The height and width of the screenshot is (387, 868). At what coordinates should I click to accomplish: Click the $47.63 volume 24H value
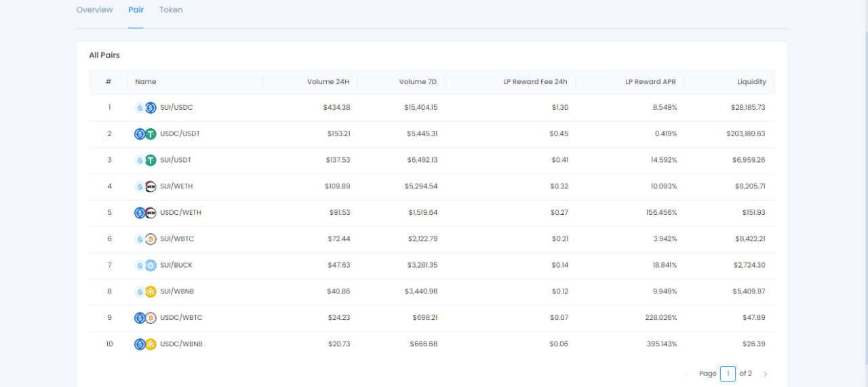[338, 265]
